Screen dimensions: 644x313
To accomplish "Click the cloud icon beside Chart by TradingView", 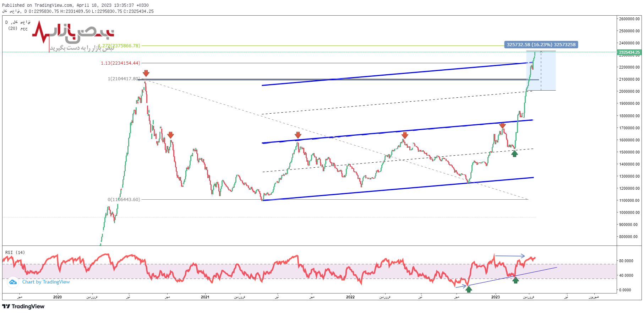I will (13, 282).
